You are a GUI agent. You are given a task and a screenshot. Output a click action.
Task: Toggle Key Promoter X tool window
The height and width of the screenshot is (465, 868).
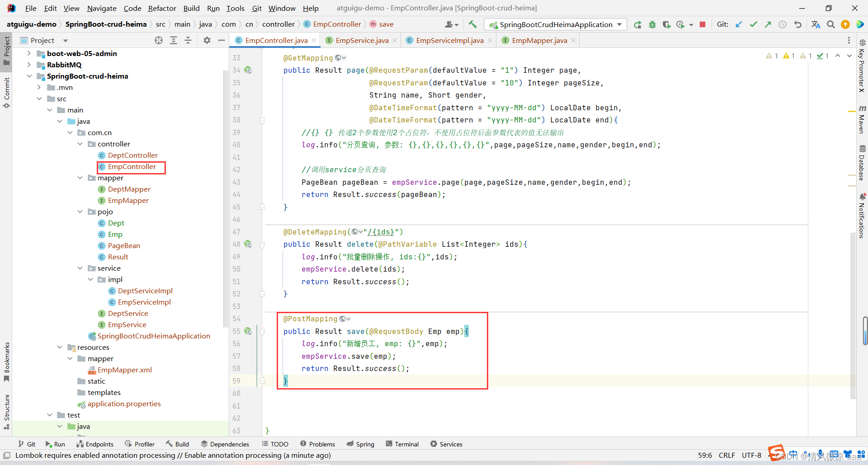pos(862,66)
